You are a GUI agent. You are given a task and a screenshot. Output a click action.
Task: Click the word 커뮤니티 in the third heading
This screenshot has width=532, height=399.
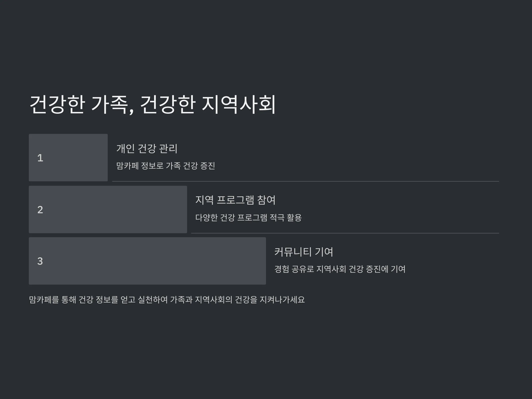293,252
